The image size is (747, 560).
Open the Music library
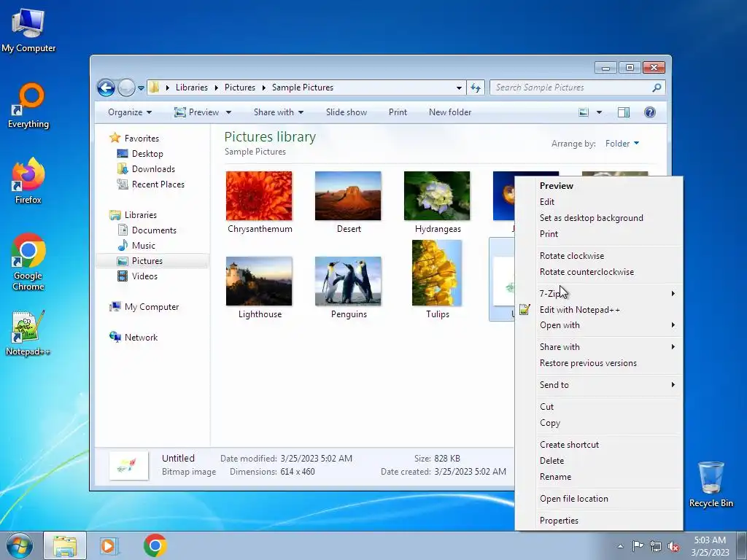point(137,246)
